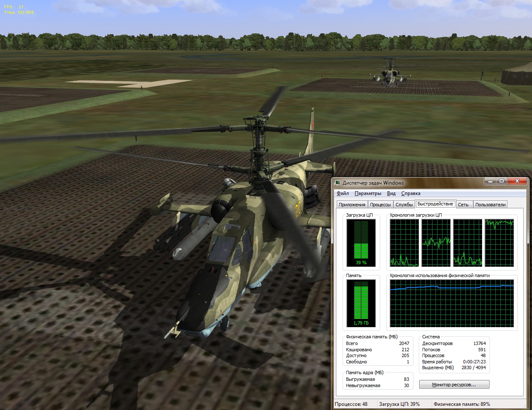Click the Всего value 2047
Viewport: 532px width, 410px height.
pyautogui.click(x=404, y=343)
